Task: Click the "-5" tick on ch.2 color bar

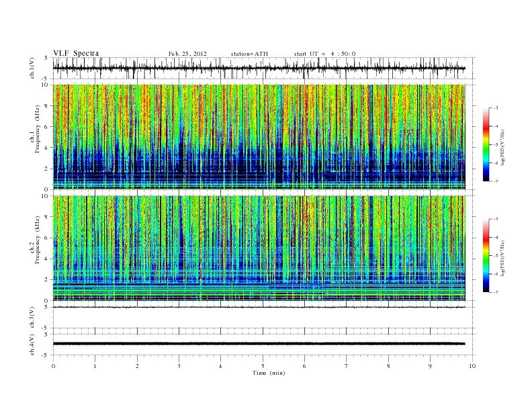Action: click(496, 256)
